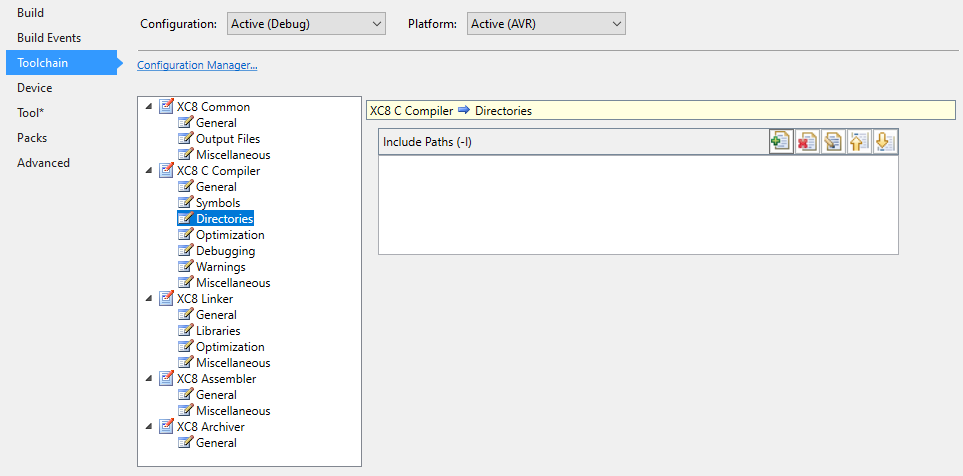Select Libraries under XC8 Linker
This screenshot has height=476, width=963.
tap(217, 331)
